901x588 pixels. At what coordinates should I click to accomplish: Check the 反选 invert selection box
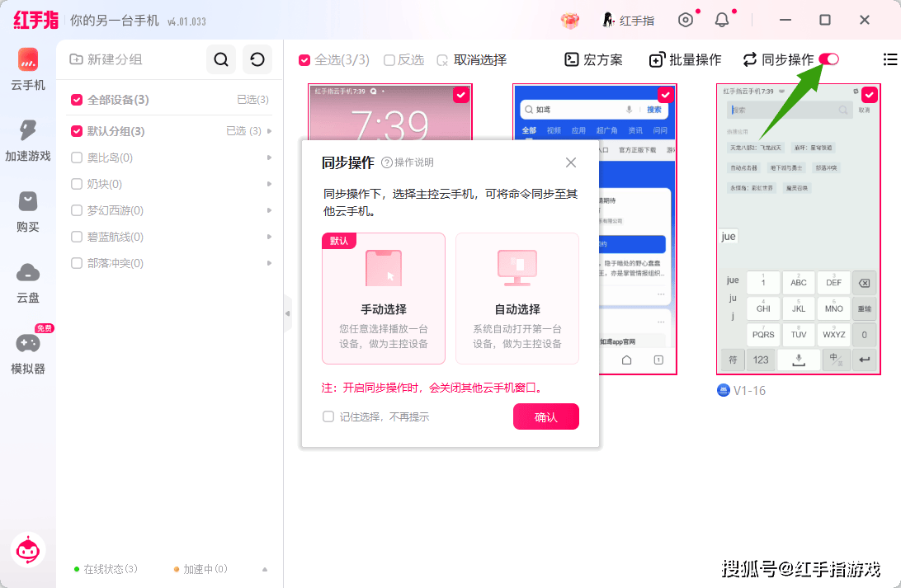point(389,59)
